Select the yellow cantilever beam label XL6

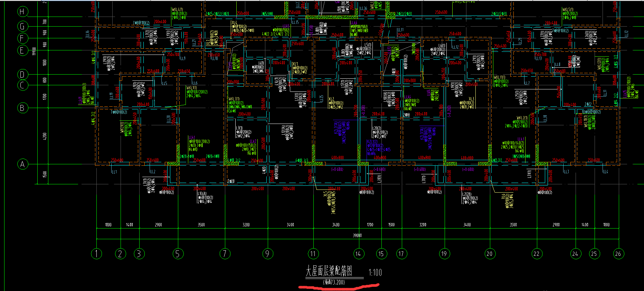pyautogui.click(x=503, y=197)
